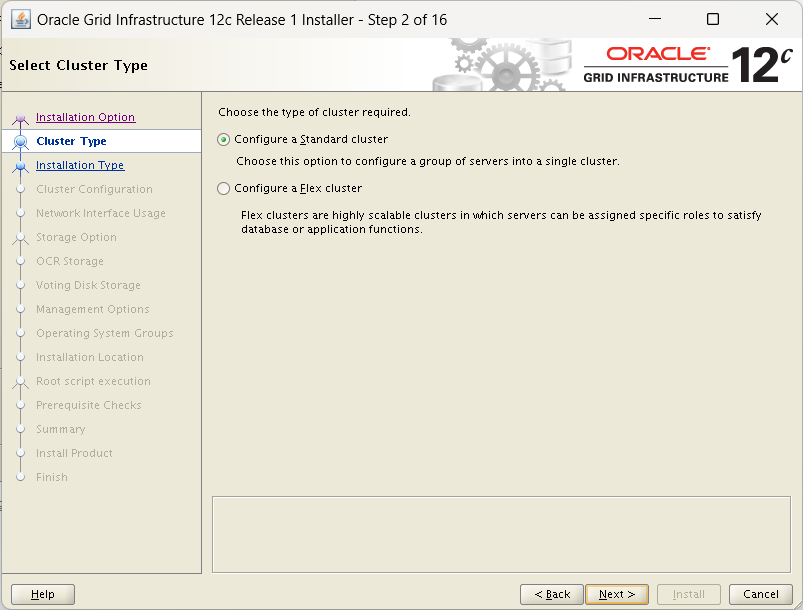This screenshot has height=610, width=803.
Task: Click the Cluster Type step marker icon
Action: point(20,141)
